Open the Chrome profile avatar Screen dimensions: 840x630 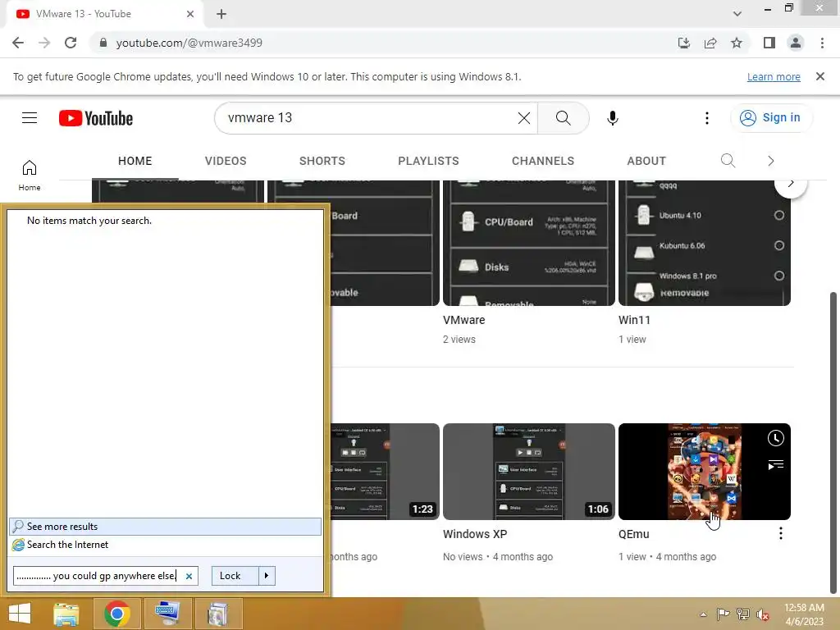(x=796, y=43)
